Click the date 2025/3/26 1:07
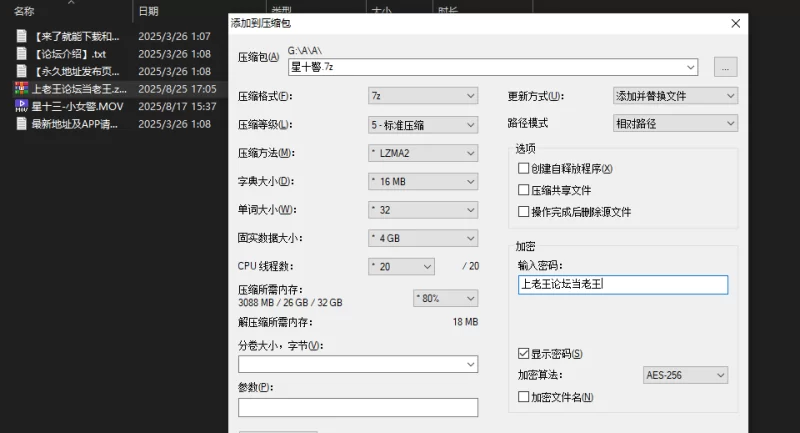 coord(174,36)
